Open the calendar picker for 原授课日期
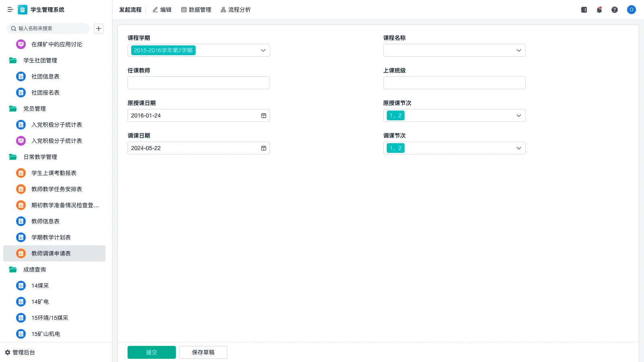Screen dimensions: 644x362 pos(264,115)
